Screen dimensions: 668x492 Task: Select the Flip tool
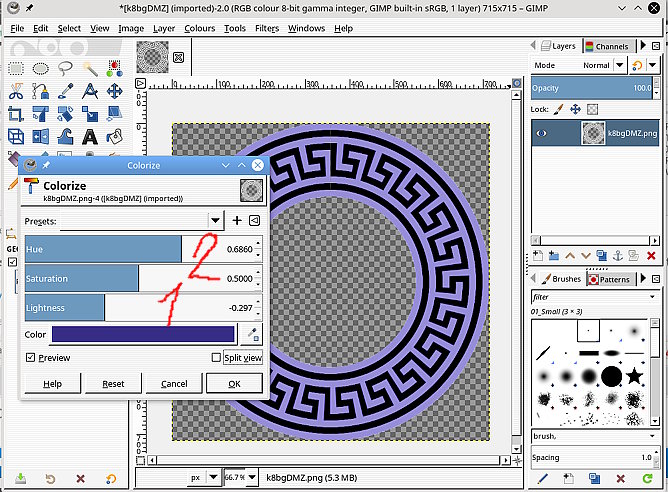coord(40,137)
